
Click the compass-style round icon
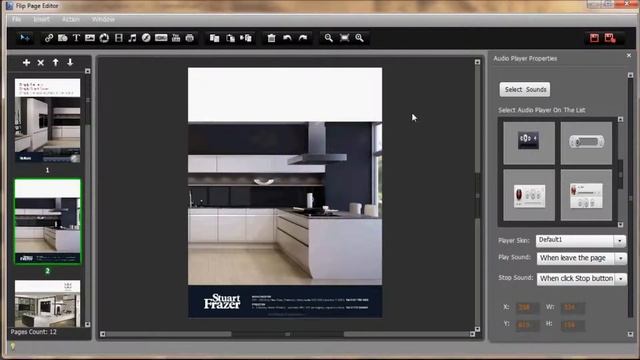146,38
